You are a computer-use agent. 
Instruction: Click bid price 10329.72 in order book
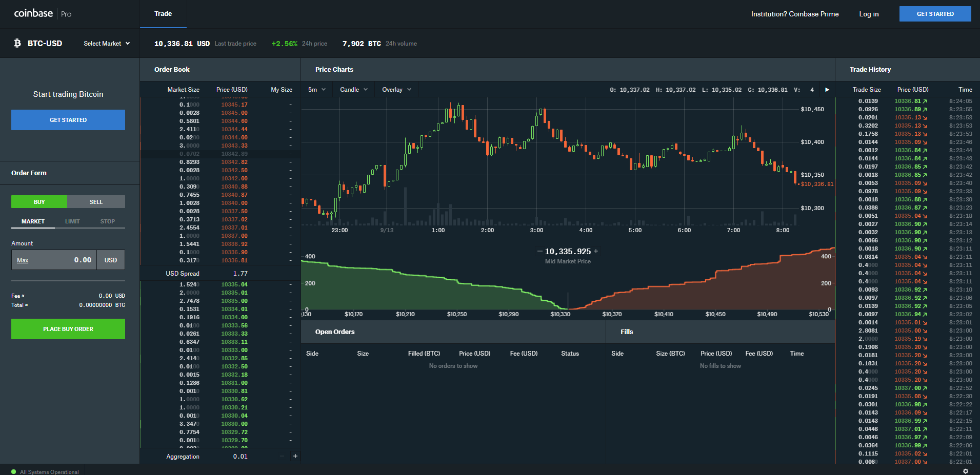pos(234,432)
